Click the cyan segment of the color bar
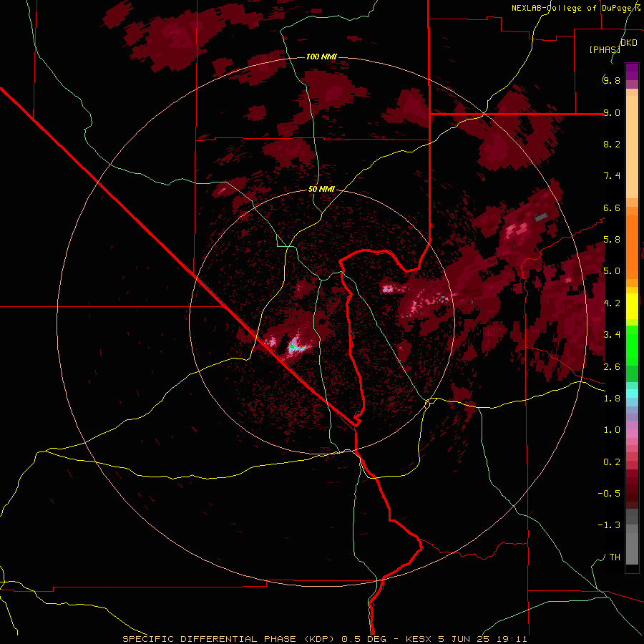644x644 pixels. 632,394
